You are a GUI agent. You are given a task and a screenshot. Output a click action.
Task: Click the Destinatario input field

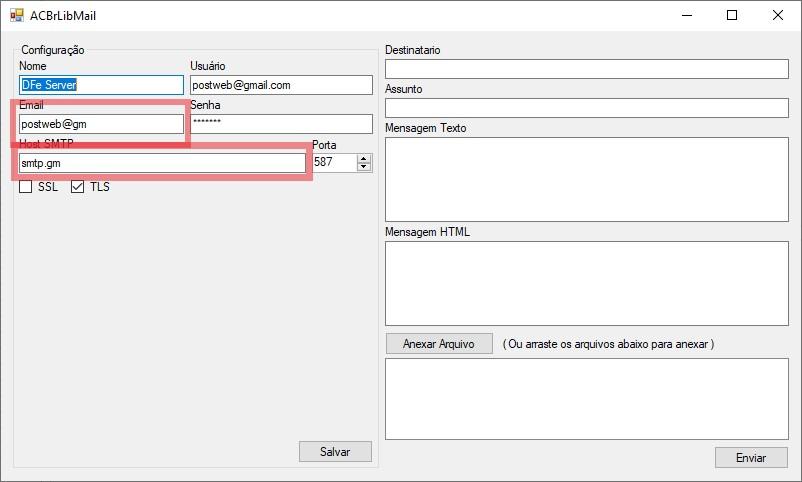(x=587, y=69)
